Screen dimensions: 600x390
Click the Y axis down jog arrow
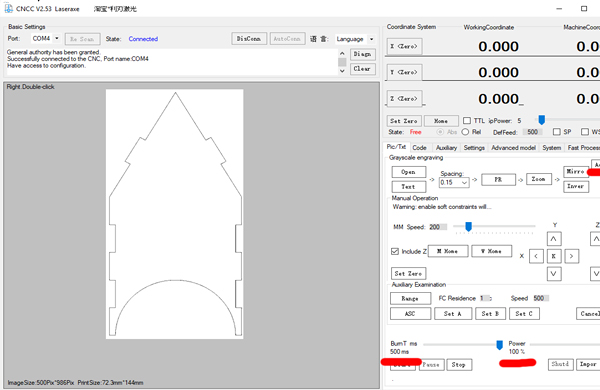[x=554, y=274]
